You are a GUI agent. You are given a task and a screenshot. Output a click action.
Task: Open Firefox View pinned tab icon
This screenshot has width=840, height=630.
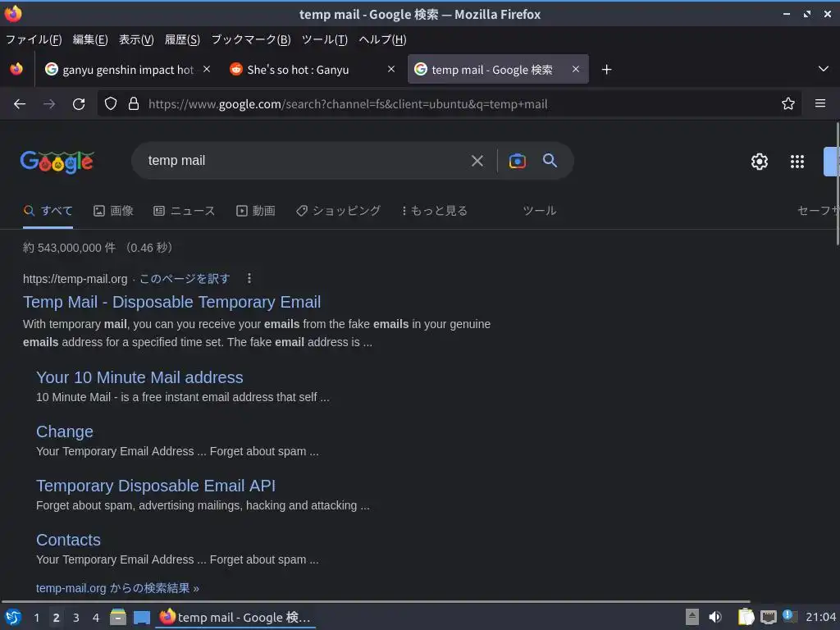(16, 69)
